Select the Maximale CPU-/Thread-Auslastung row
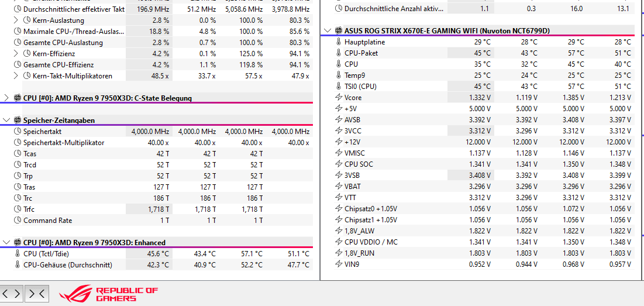 click(x=157, y=31)
